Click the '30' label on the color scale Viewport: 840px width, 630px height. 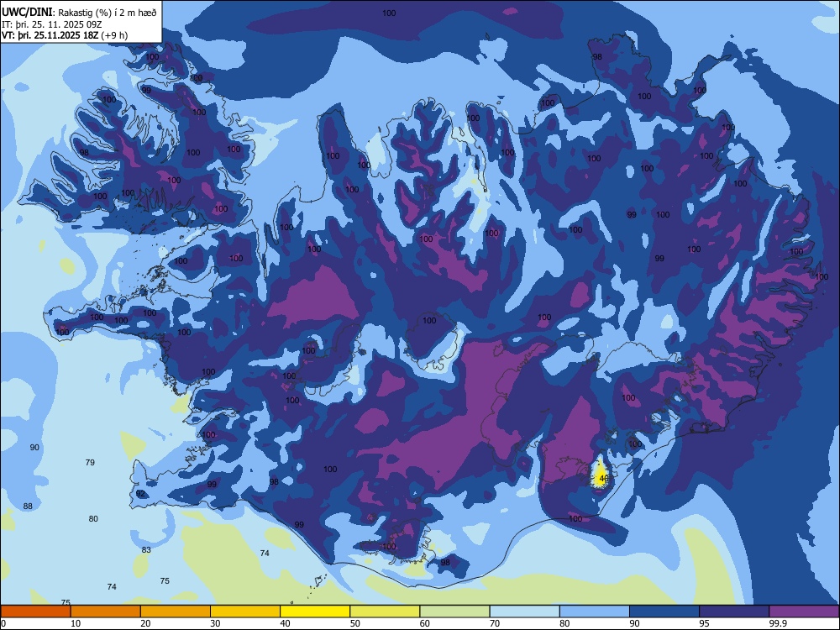tap(215, 623)
